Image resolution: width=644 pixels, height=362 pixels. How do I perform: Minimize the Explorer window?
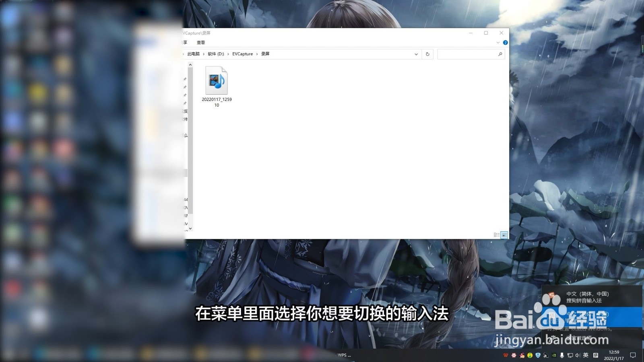click(x=471, y=33)
